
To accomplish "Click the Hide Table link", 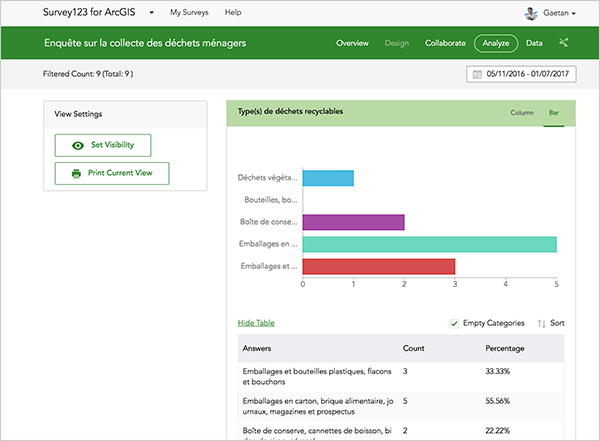I will pos(256,323).
